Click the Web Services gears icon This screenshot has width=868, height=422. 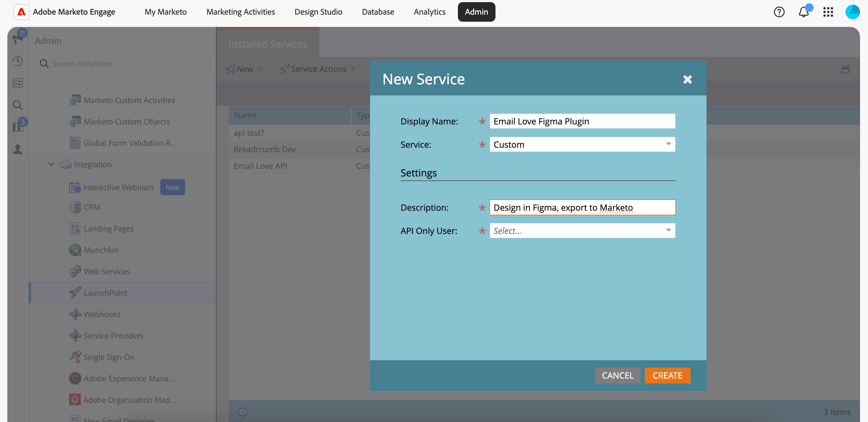point(75,271)
